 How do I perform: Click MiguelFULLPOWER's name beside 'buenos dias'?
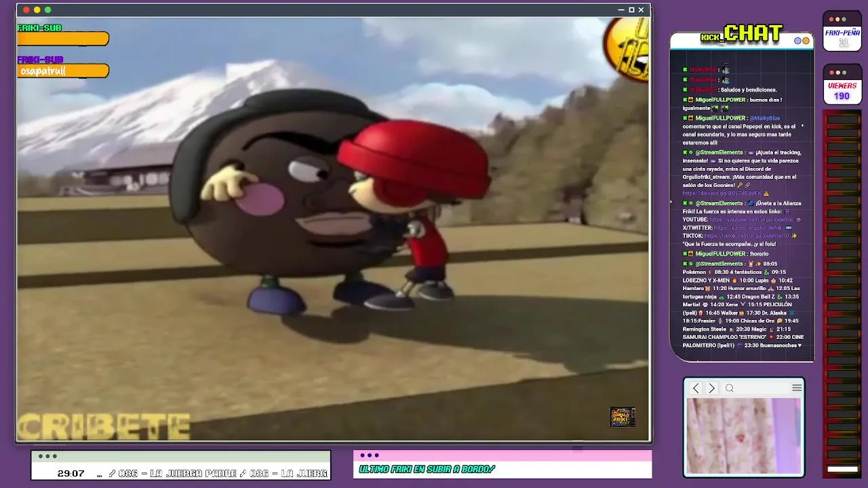[x=722, y=100]
